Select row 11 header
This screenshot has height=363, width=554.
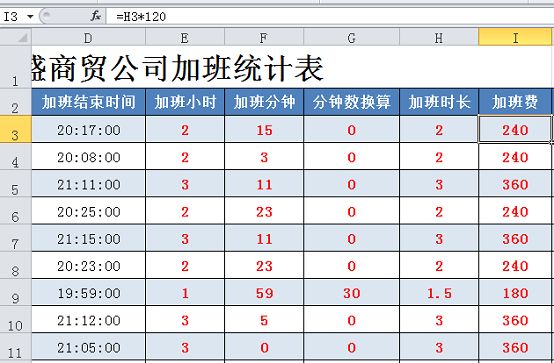(x=16, y=347)
